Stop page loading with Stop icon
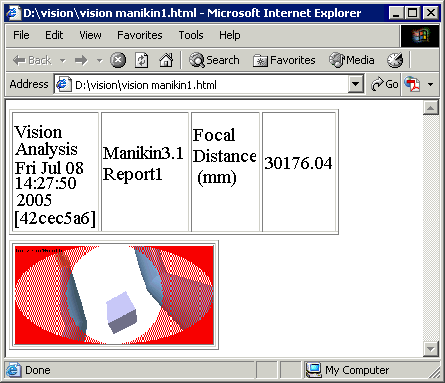Screen dimensions: 445x383 tap(118, 60)
